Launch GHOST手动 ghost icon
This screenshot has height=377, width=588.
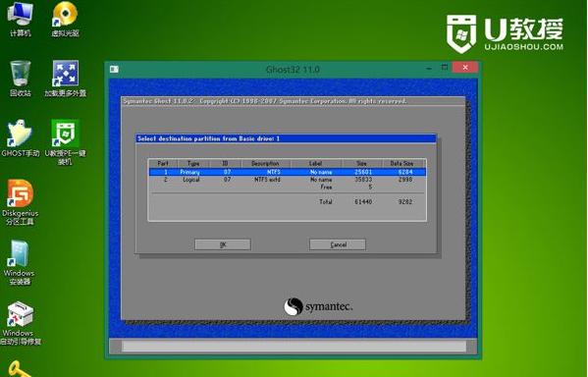click(x=21, y=138)
